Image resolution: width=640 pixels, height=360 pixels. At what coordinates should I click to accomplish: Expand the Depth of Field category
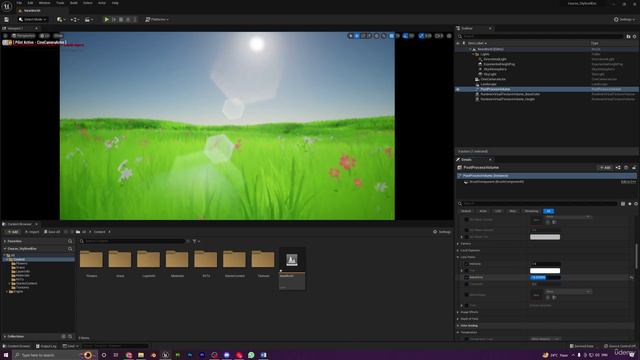(x=458, y=319)
